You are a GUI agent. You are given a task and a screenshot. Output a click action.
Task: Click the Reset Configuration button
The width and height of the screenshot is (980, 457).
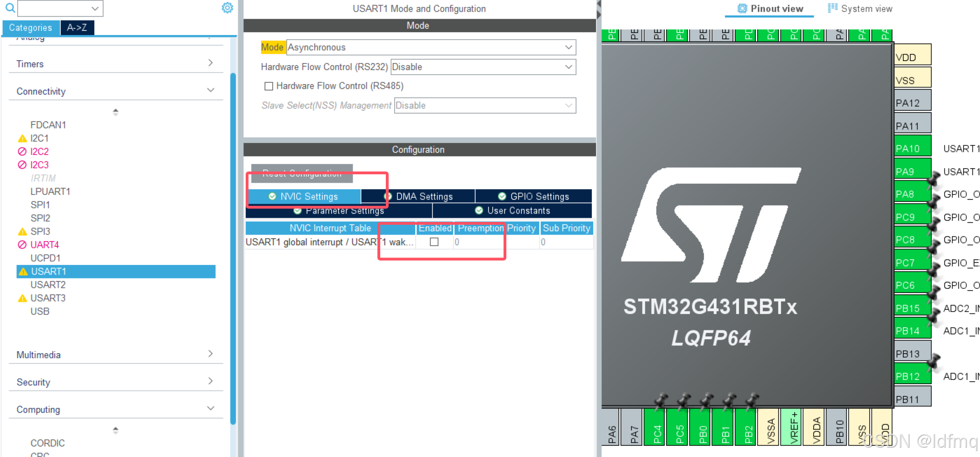302,173
